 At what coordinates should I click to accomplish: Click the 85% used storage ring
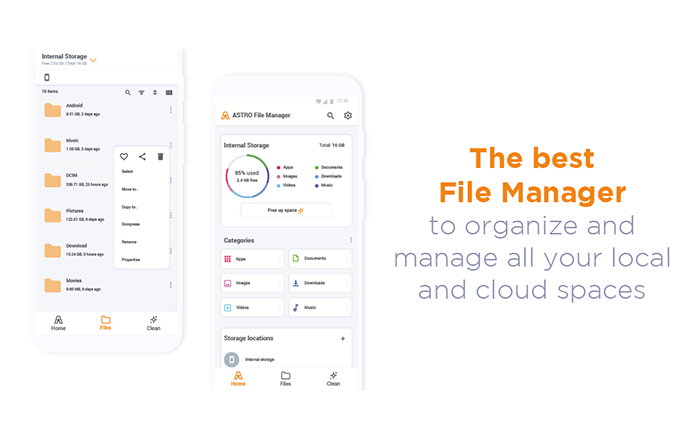coord(247,176)
